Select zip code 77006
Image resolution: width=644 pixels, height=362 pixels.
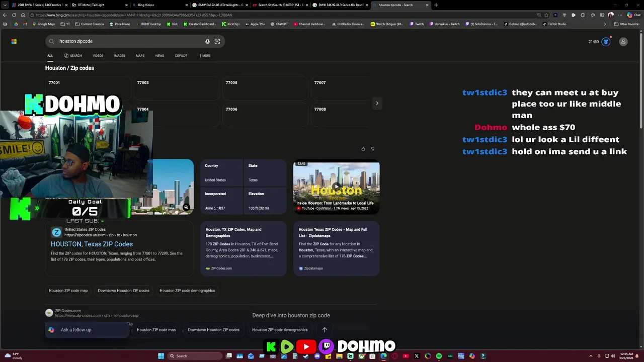(264, 114)
